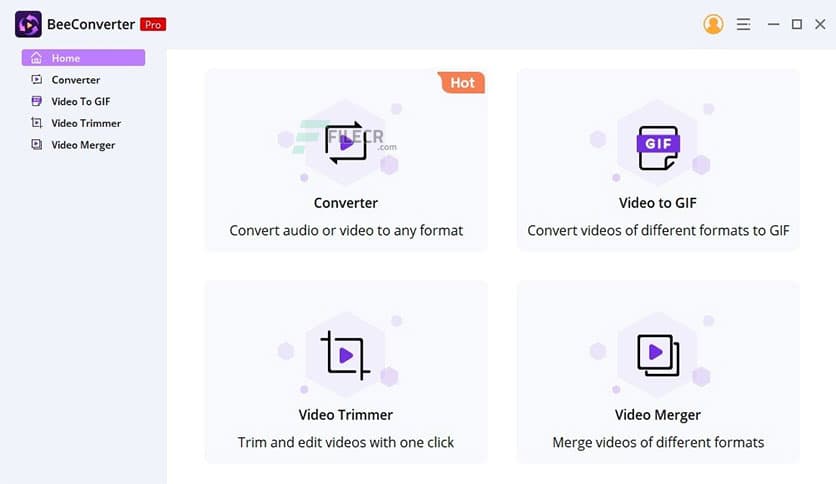This screenshot has height=484, width=836.
Task: Minimize the BeeConverter window
Action: 773,24
